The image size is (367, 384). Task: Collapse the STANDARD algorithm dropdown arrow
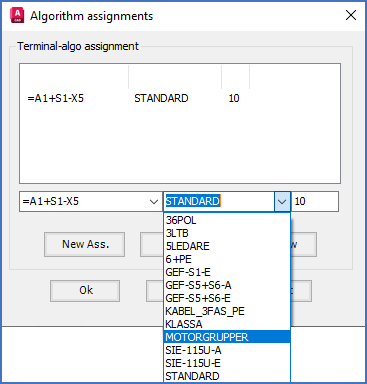click(282, 202)
